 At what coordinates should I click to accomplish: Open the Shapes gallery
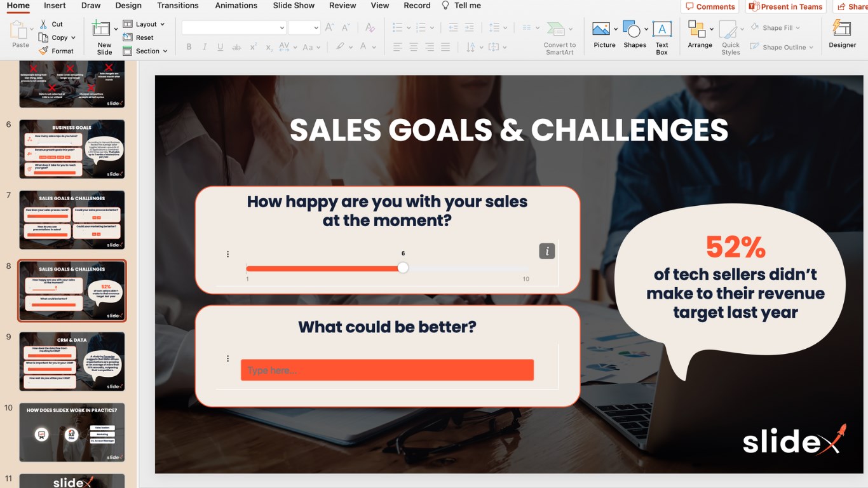pos(635,35)
